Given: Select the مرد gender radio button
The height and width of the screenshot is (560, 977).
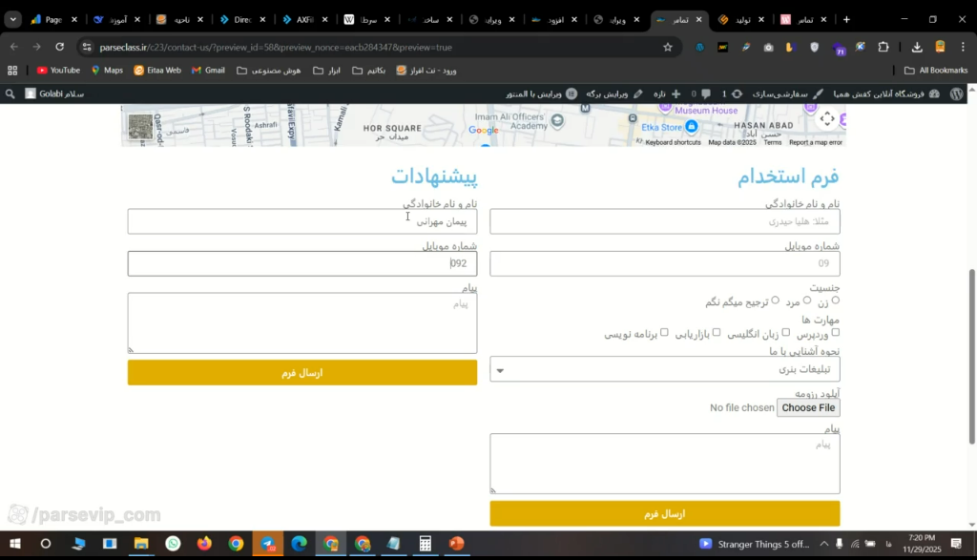Looking at the screenshot, I should (x=807, y=301).
